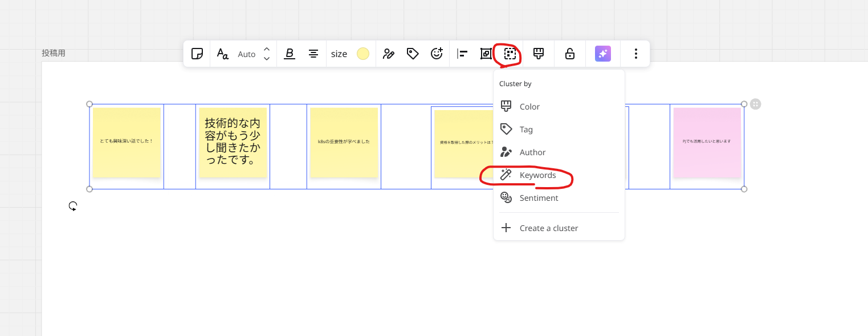868x336 pixels.
Task: Click the tag icon in the toolbar
Action: coord(413,54)
